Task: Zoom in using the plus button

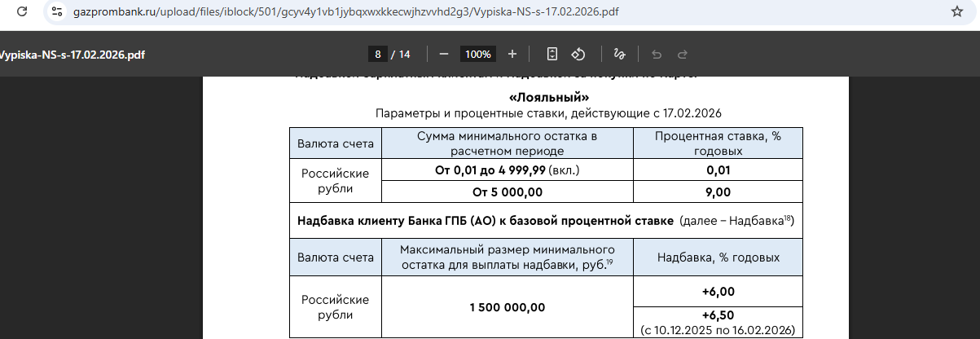Action: pyautogui.click(x=512, y=55)
